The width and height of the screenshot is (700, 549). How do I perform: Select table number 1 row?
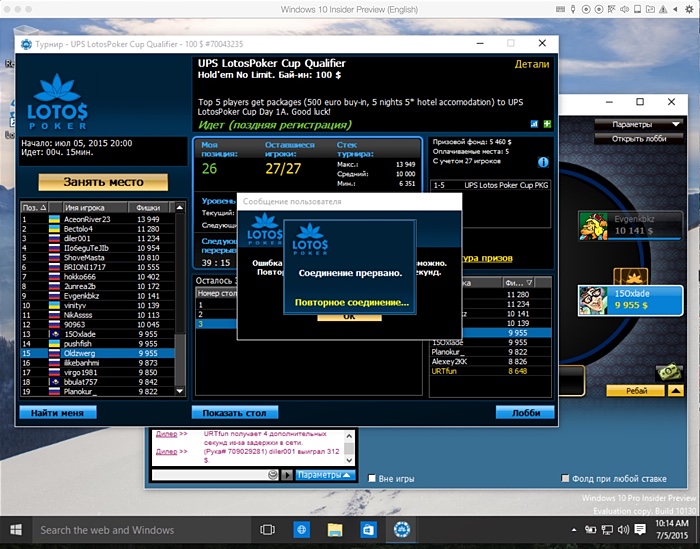tap(217, 305)
